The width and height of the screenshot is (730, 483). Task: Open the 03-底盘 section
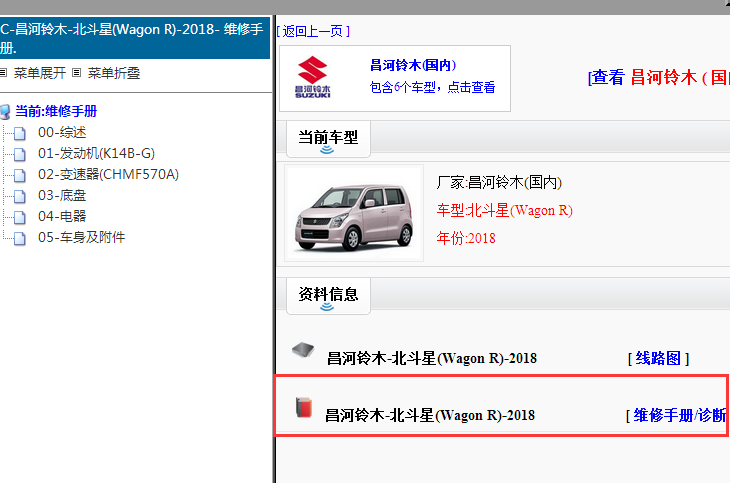pos(62,195)
